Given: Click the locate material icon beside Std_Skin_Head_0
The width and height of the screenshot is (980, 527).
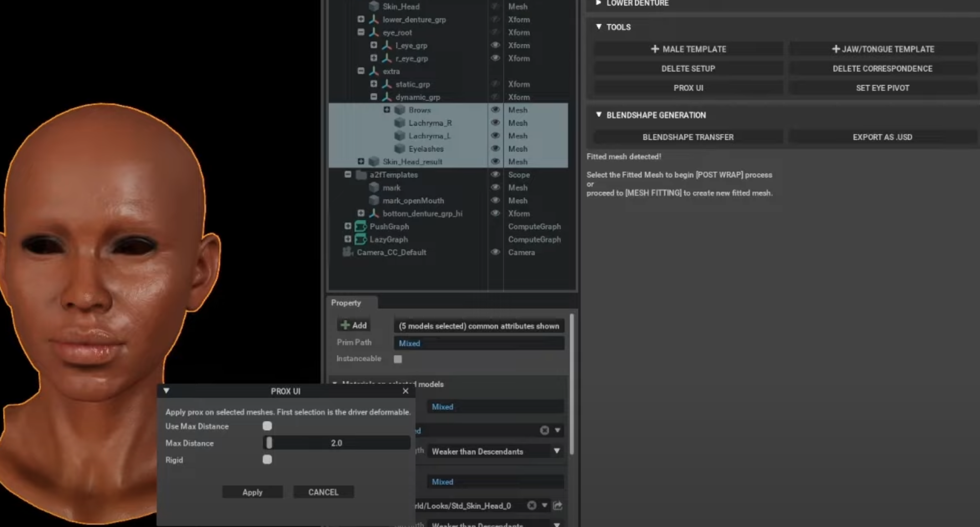Looking at the screenshot, I should pos(558,505).
